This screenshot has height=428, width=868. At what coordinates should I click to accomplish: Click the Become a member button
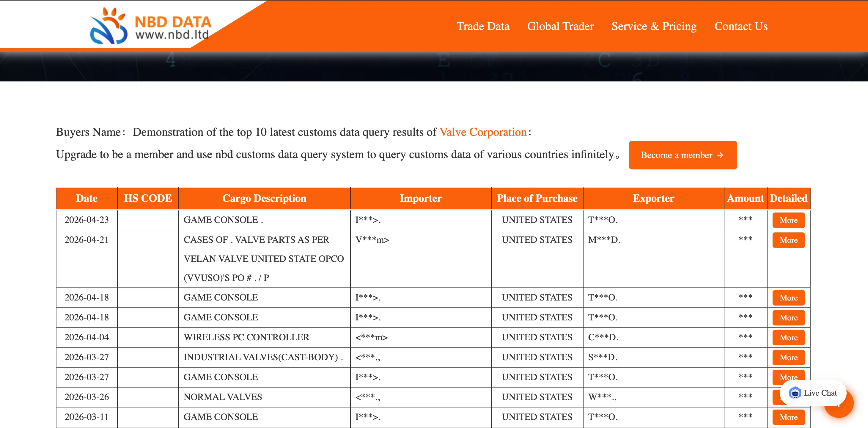[683, 155]
